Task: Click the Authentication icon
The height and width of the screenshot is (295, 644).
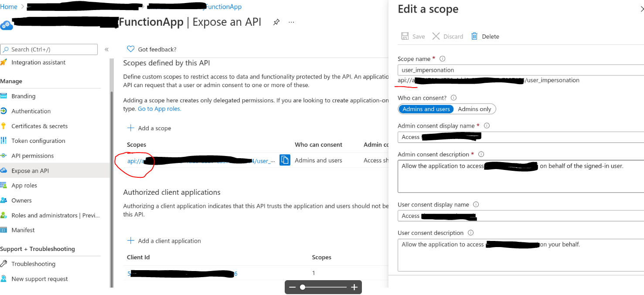Action: (4, 111)
